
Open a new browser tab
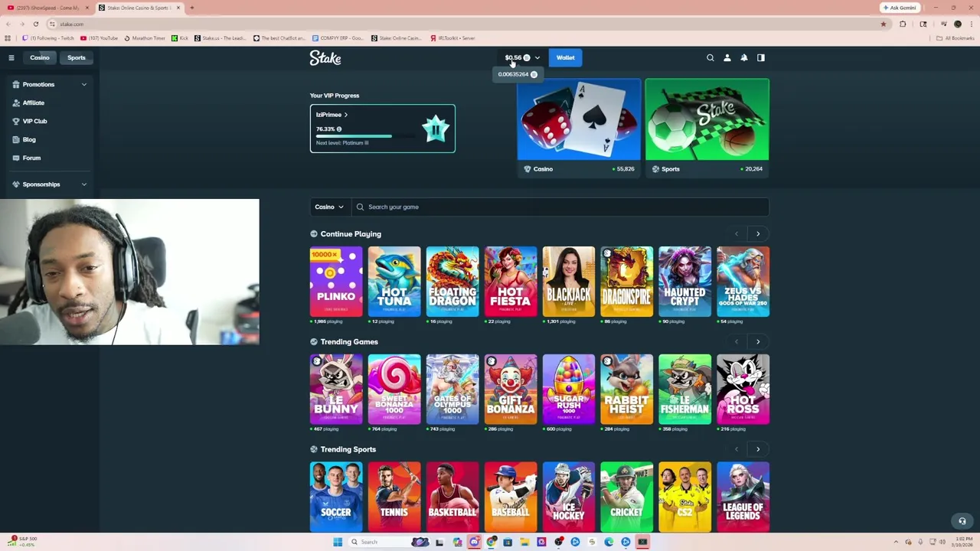(191, 8)
